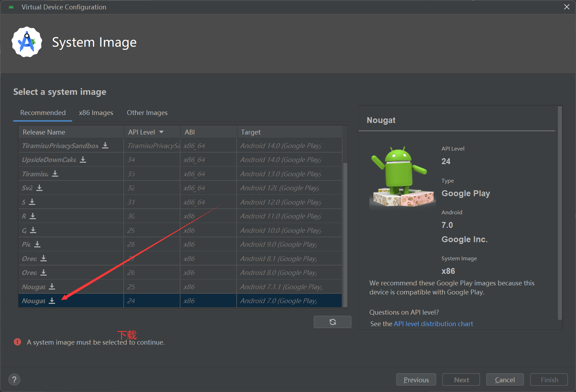Click the Release Name column header
Screen dimensions: 576x392
(71, 132)
